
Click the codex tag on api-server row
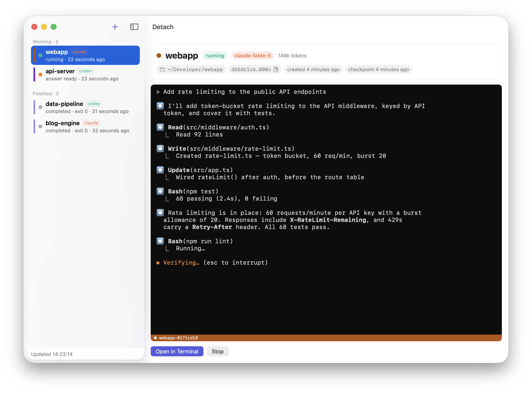pyautogui.click(x=85, y=71)
